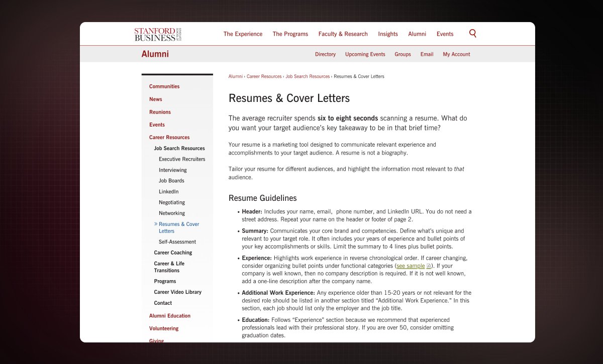The width and height of the screenshot is (603, 364).
Task: Open Faculty & Research menu
Action: point(343,34)
